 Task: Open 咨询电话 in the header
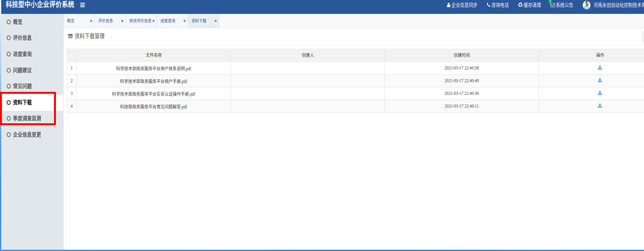click(x=498, y=6)
